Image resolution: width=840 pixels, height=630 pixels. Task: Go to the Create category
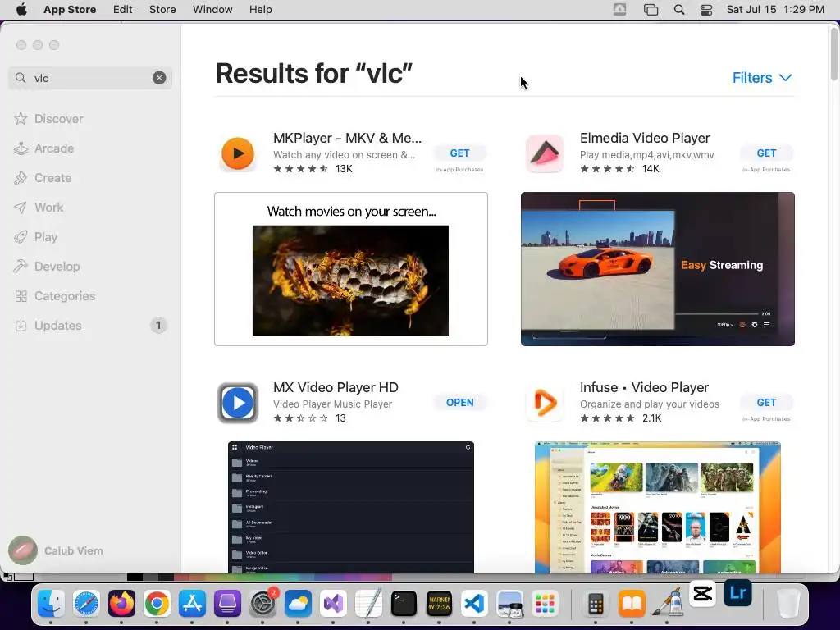coord(52,178)
